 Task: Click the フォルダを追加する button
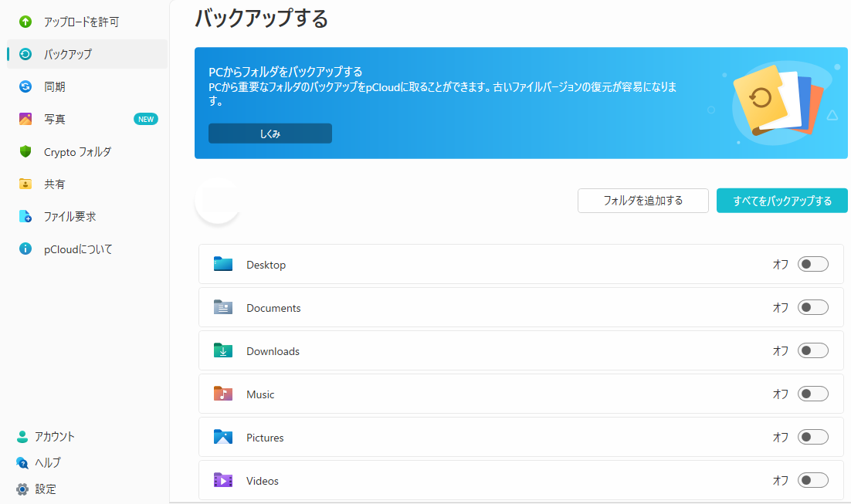pyautogui.click(x=643, y=201)
